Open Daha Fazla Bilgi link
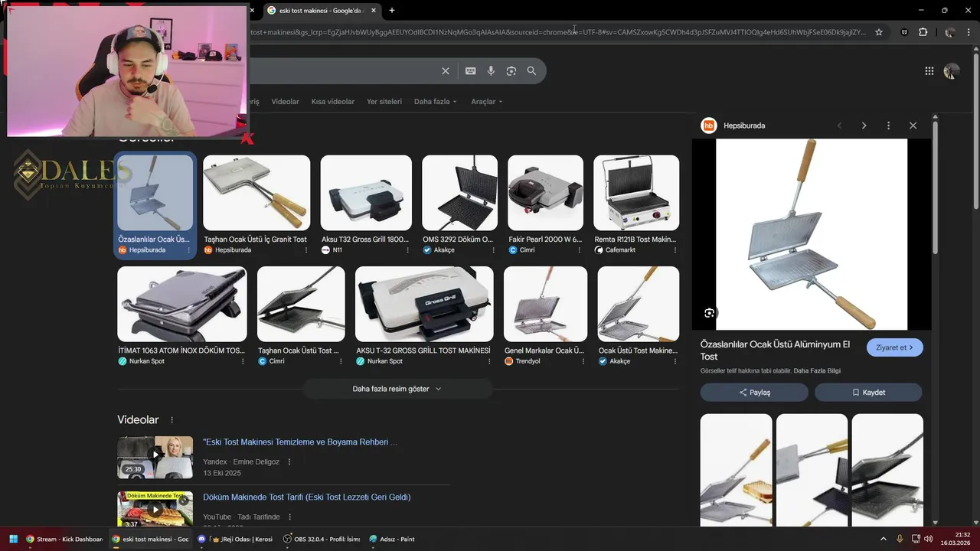Image resolution: width=980 pixels, height=551 pixels. click(x=817, y=371)
